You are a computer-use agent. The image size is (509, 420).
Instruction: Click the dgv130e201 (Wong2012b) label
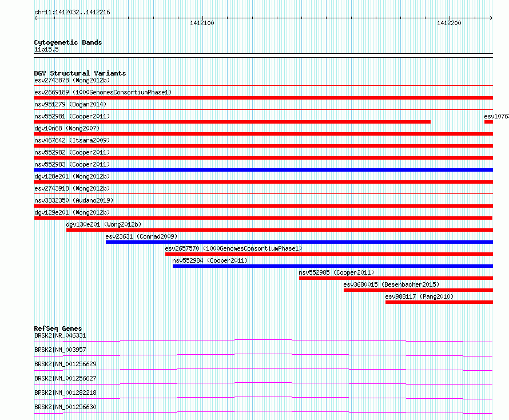pos(104,224)
